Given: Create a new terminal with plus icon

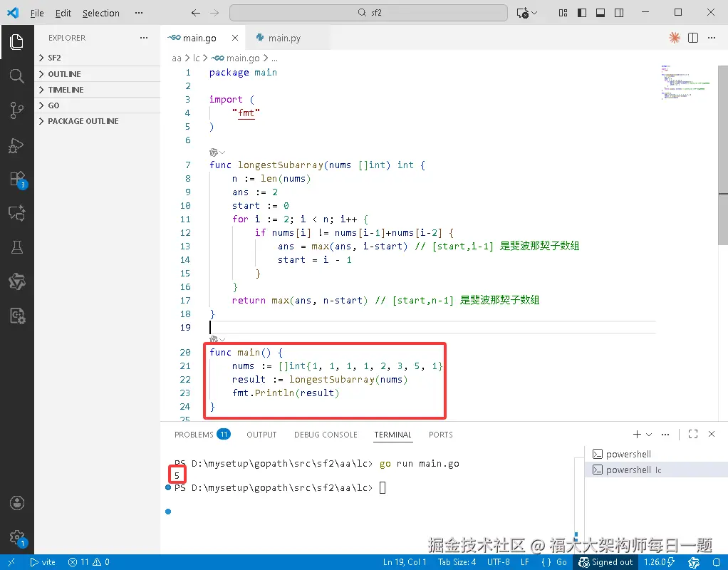Looking at the screenshot, I should tap(637, 434).
